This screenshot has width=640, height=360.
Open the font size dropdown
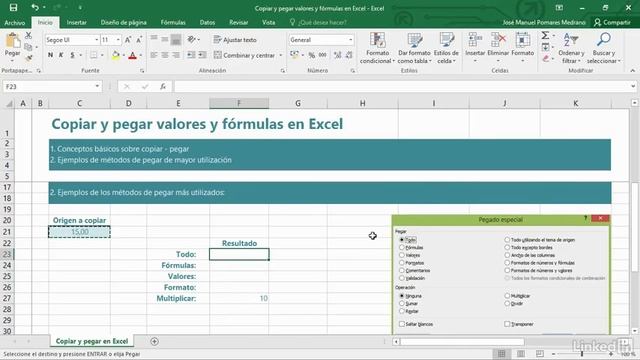tap(118, 40)
